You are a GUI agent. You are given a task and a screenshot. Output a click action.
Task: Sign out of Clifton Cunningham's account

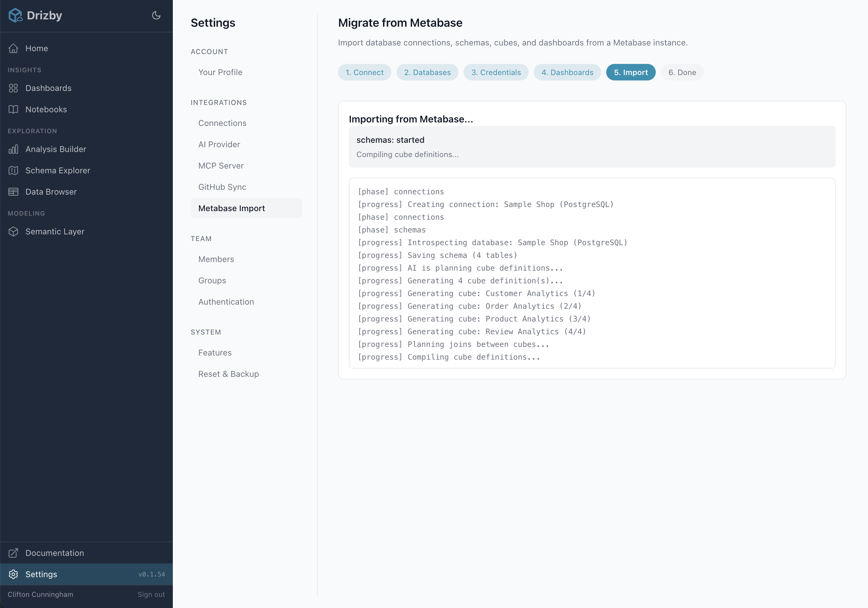pyautogui.click(x=151, y=594)
